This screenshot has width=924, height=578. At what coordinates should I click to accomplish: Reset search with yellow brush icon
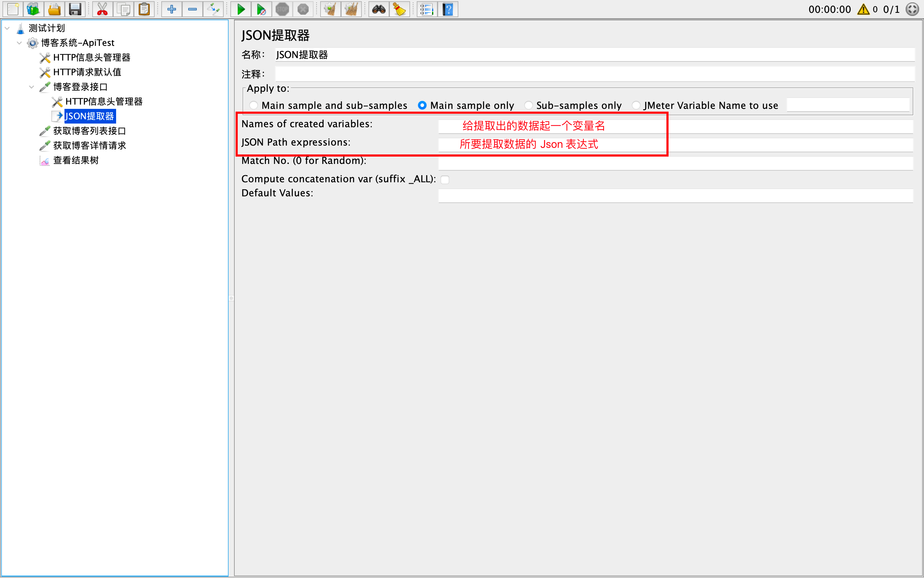(399, 9)
